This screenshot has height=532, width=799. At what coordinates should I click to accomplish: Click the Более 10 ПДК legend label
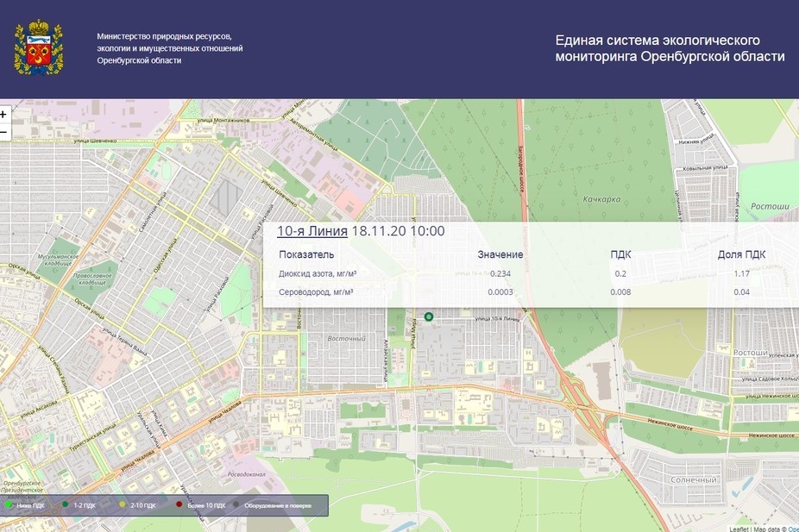coord(206,505)
